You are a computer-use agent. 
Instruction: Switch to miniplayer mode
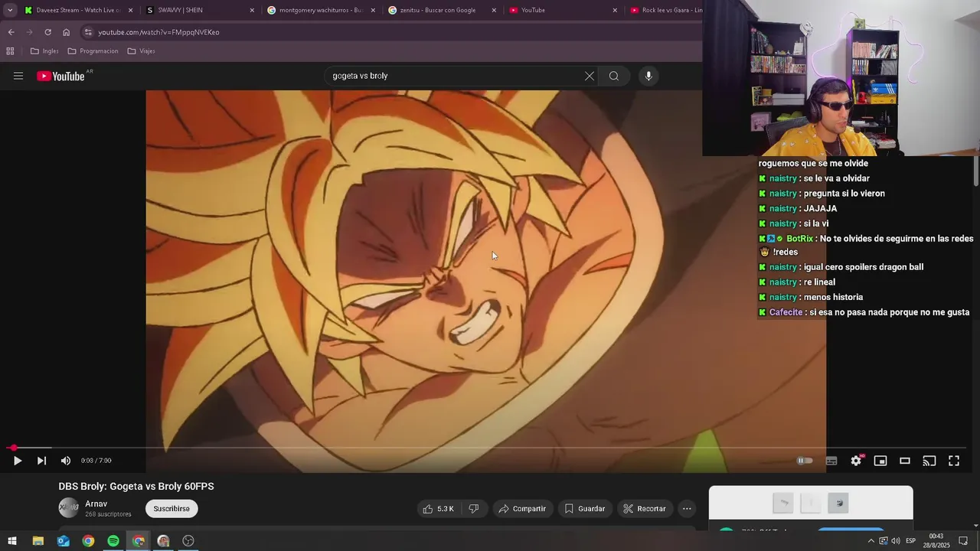pyautogui.click(x=880, y=461)
